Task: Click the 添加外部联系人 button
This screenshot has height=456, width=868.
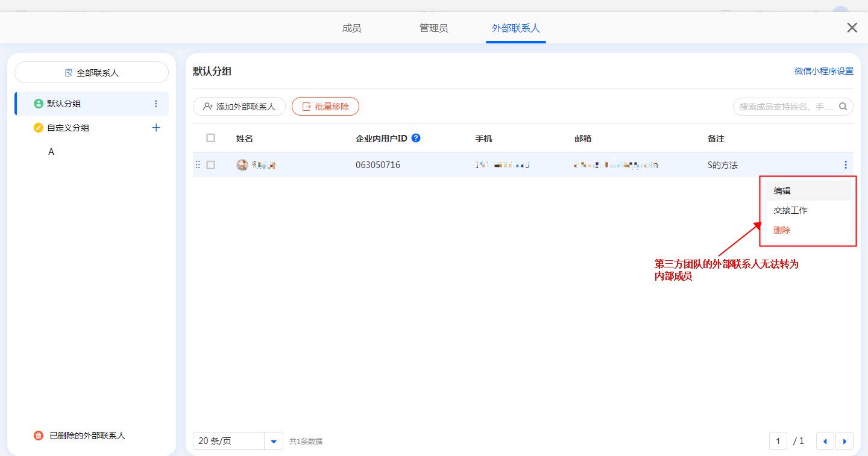Action: (239, 107)
